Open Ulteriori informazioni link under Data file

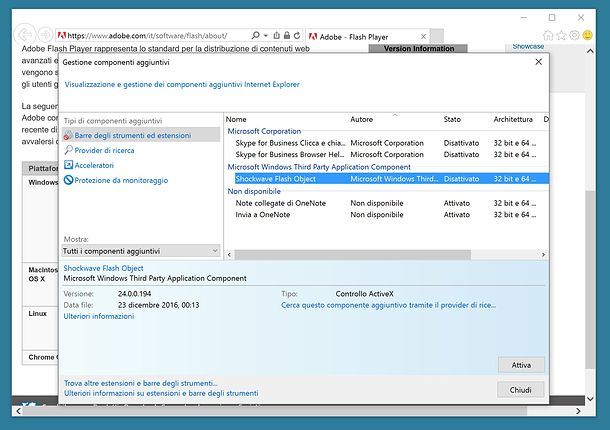click(99, 316)
